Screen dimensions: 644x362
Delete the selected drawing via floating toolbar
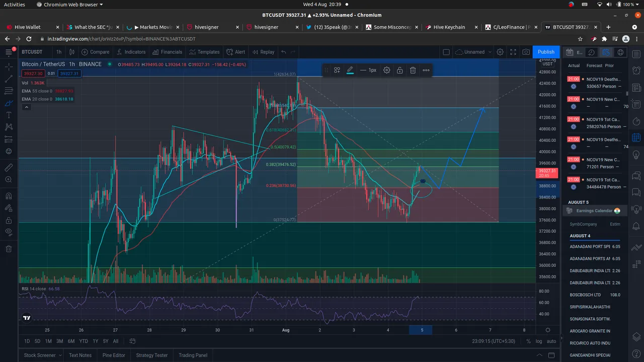pos(413,70)
